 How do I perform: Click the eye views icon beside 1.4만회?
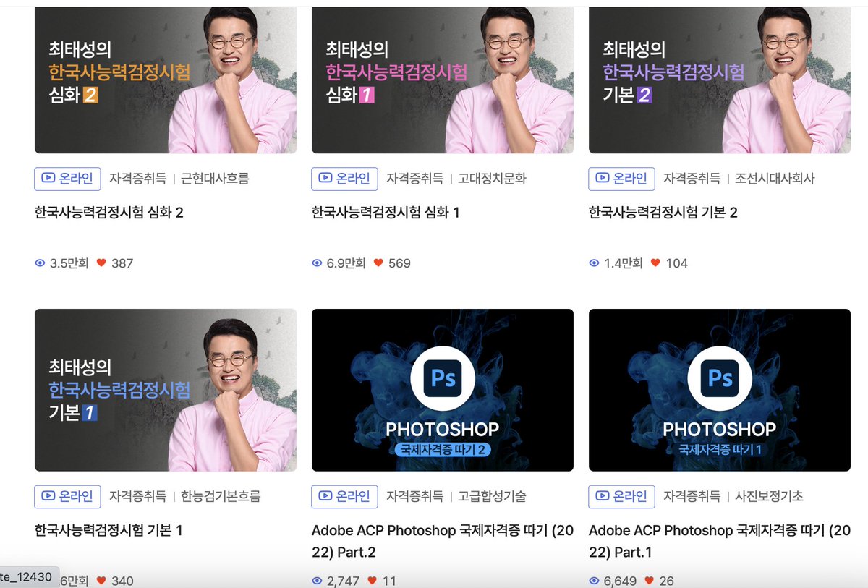click(594, 263)
